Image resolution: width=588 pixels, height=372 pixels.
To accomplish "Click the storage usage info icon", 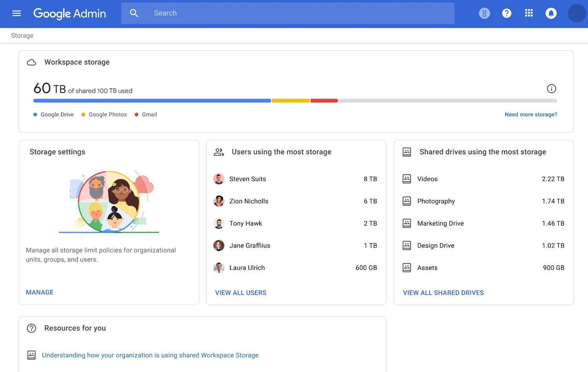I will 552,89.
